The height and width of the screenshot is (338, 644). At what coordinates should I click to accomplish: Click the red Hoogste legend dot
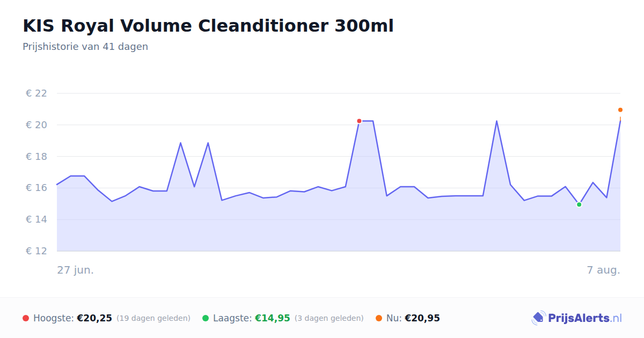click(26, 318)
